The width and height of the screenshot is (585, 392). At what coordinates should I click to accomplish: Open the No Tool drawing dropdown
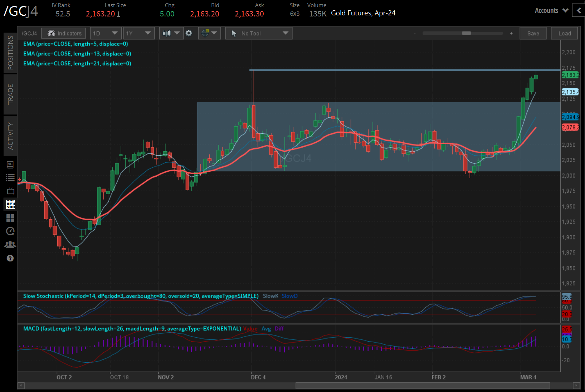click(259, 33)
